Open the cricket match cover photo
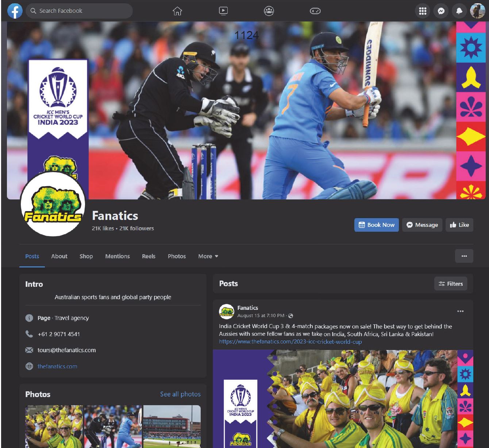The height and width of the screenshot is (448, 489). 246,110
